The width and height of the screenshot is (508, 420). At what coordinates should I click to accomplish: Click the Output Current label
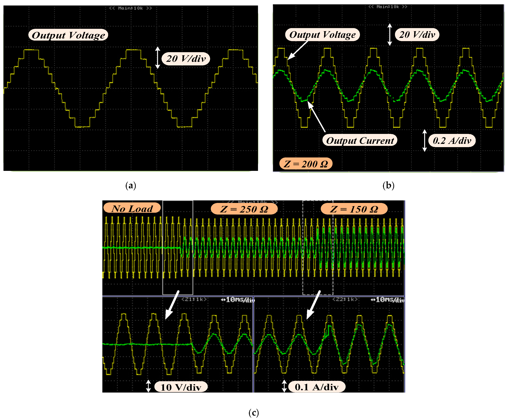coord(360,140)
